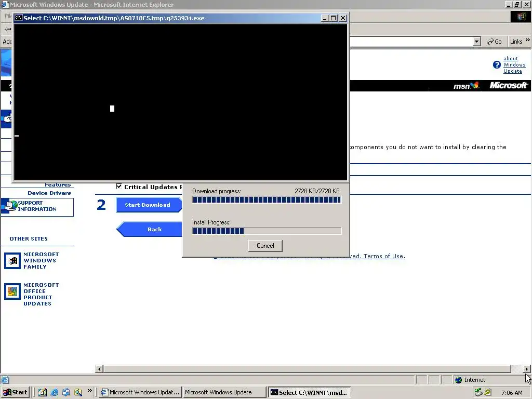The height and width of the screenshot is (399, 532).
Task: Switch to Select C:\WINNT\msd... taskbar button
Action: pyautogui.click(x=309, y=392)
